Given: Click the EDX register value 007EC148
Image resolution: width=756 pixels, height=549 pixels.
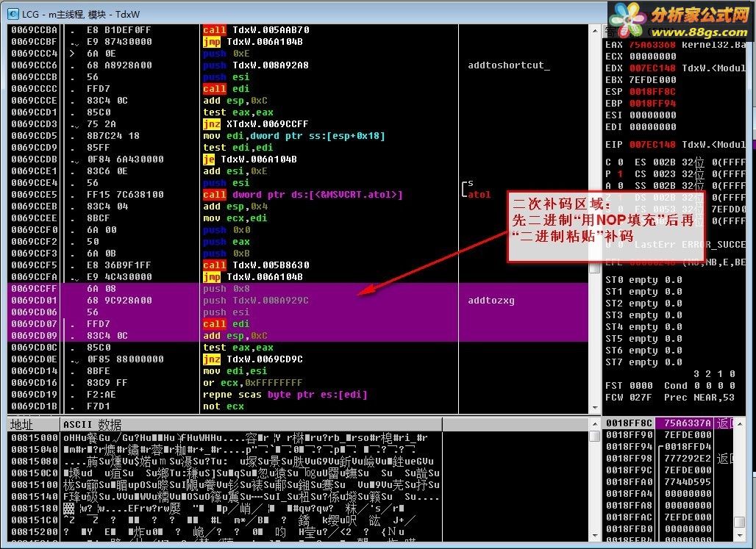Looking at the screenshot, I should 652,68.
